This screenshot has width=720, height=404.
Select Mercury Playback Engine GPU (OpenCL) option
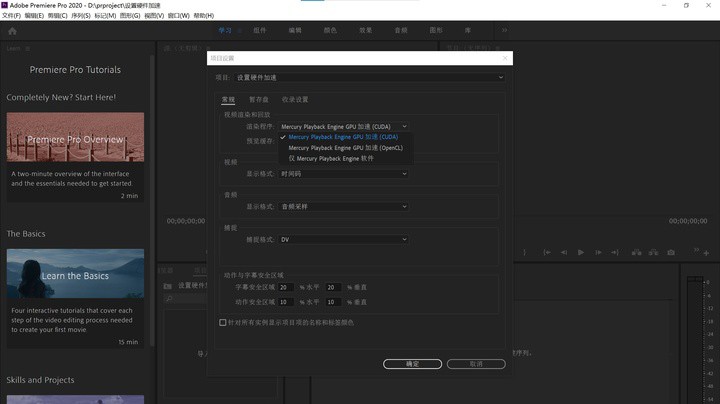[x=345, y=148]
